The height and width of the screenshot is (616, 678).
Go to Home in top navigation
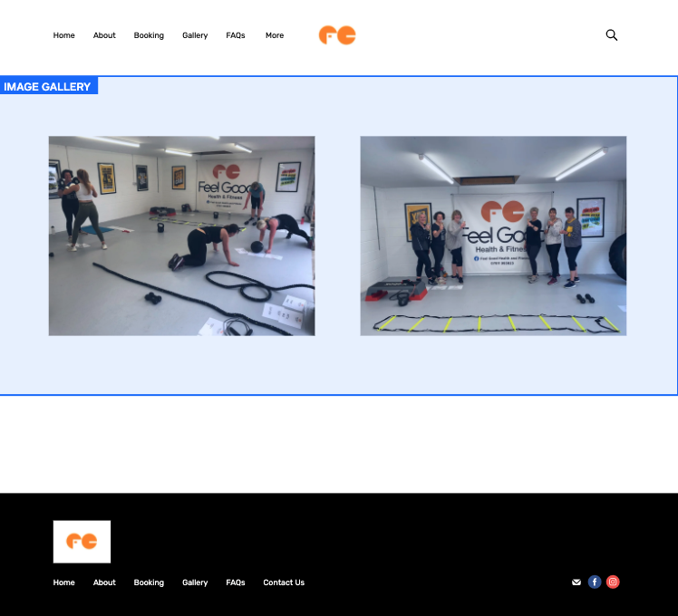[64, 35]
